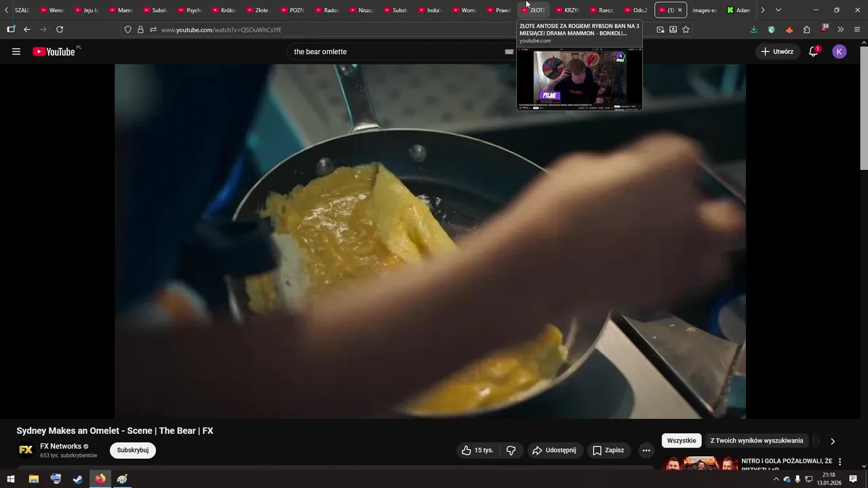Open File Explorer from the taskbar
868x488 pixels.
coord(33,479)
